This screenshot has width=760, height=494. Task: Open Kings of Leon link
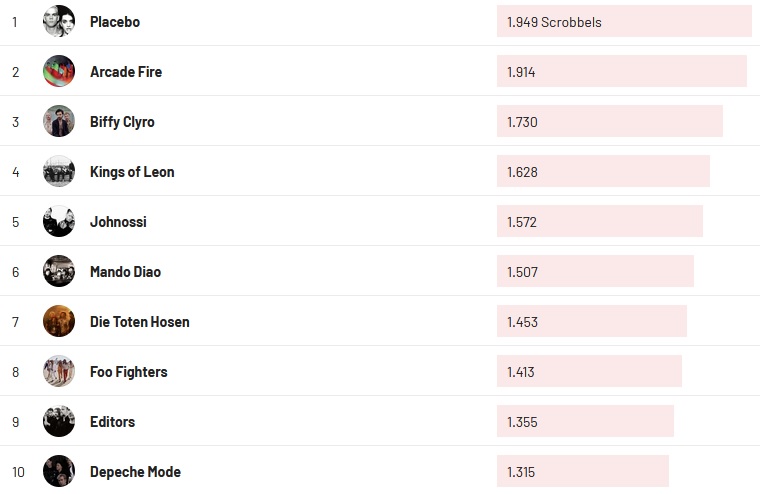tap(132, 172)
